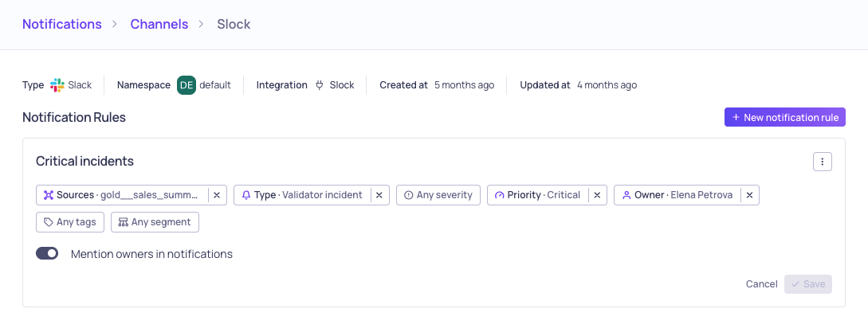
Task: Click the default namespace label
Action: point(214,85)
